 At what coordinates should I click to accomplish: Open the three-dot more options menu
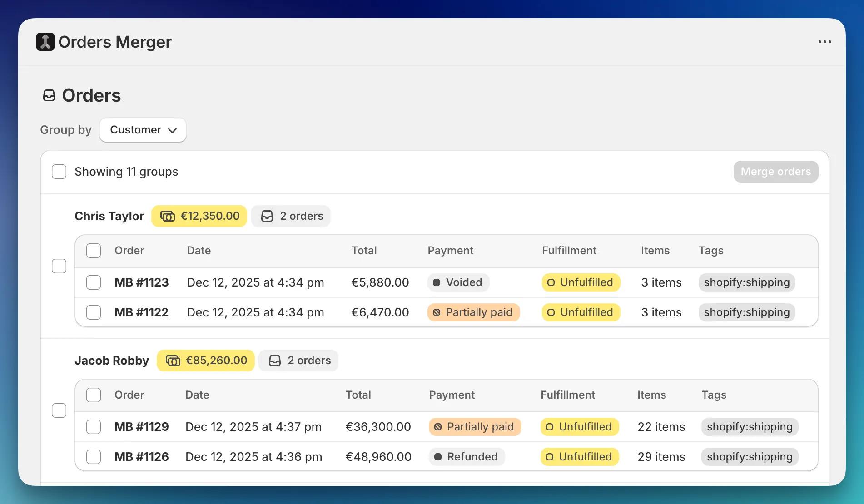pyautogui.click(x=824, y=42)
